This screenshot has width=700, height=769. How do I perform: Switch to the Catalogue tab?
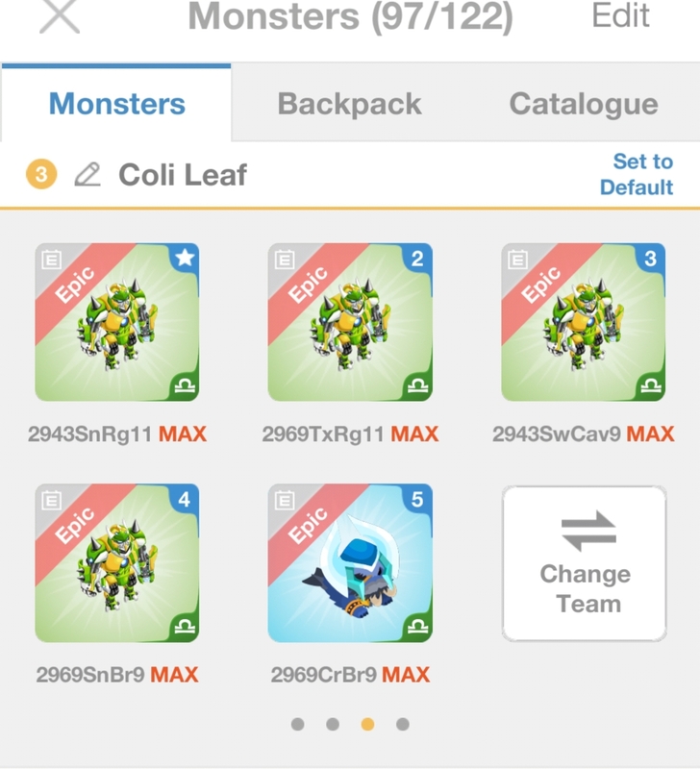click(x=583, y=104)
